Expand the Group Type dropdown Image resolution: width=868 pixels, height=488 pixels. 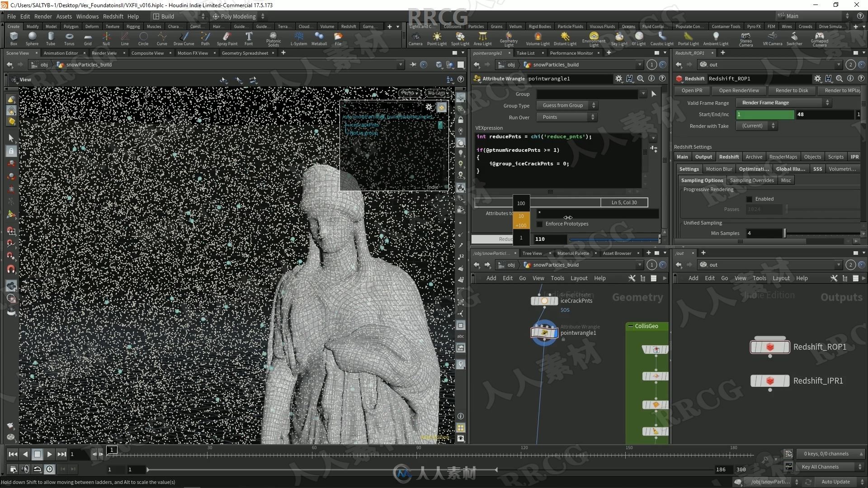point(566,105)
